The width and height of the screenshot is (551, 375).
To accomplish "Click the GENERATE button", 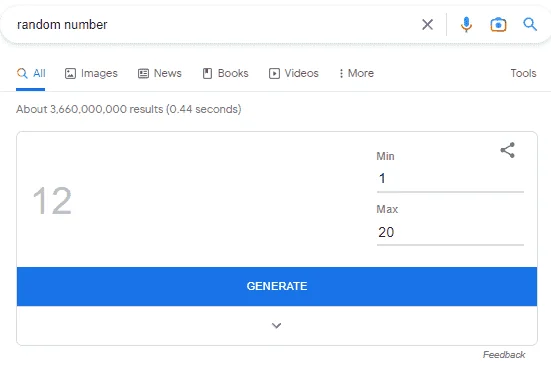I will click(277, 286).
